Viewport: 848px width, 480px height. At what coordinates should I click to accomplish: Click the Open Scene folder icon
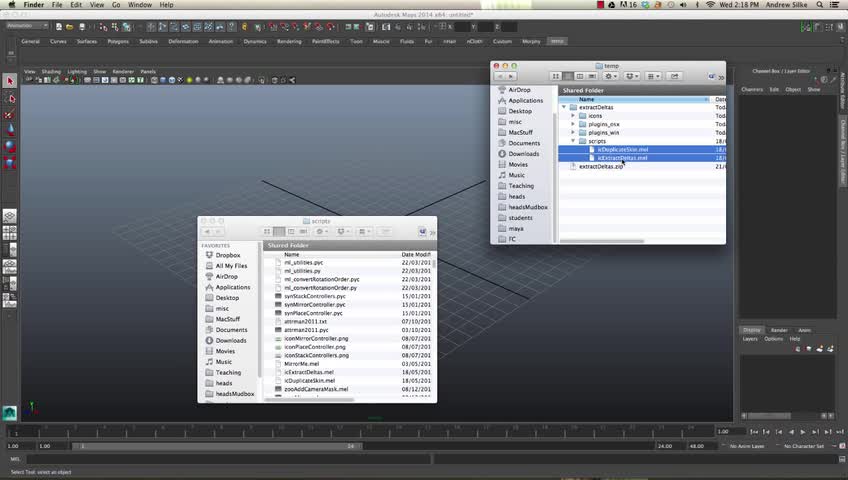coord(69,26)
